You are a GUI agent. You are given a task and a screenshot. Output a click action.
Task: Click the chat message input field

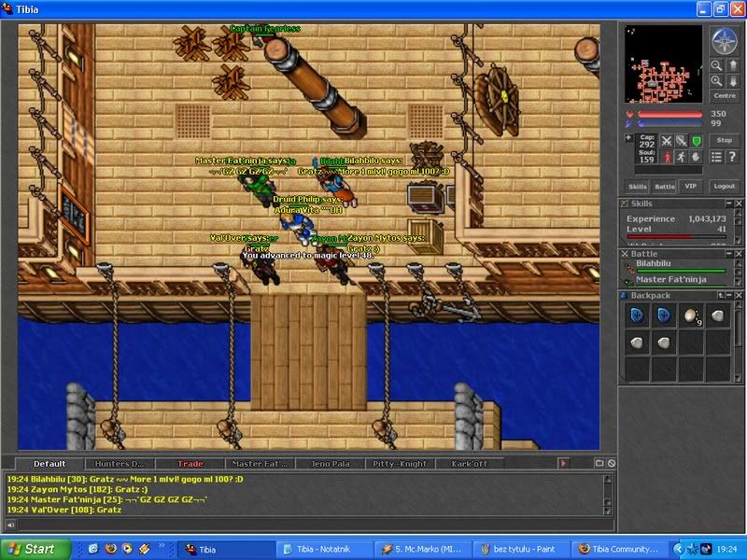(316, 525)
